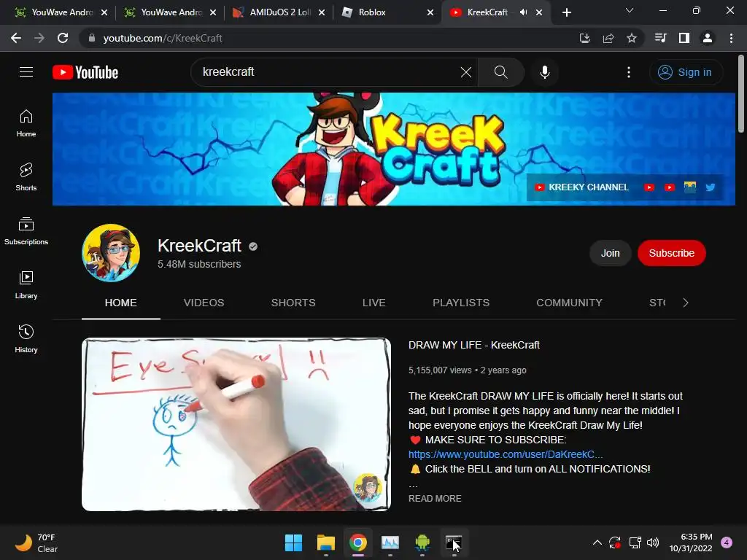
Task: Switch to the LIVE channel tab
Action: (374, 303)
